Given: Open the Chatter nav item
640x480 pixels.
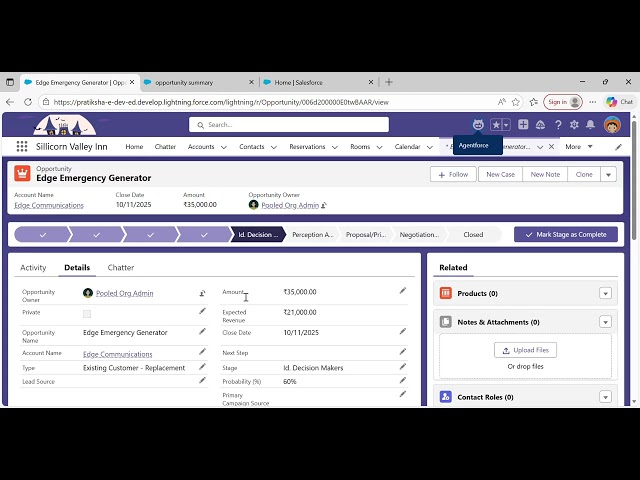Looking at the screenshot, I should click(165, 147).
